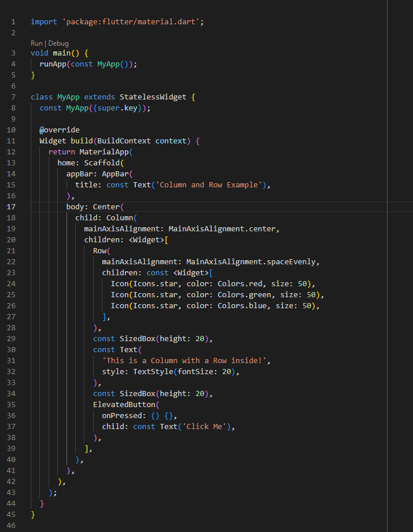413x532 pixels.
Task: Click 'build' method name
Action: click(82, 141)
